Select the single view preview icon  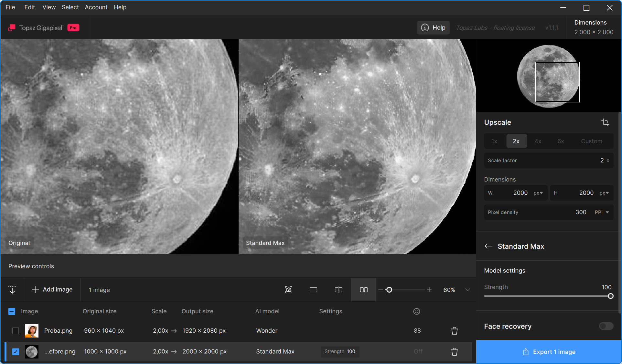point(313,290)
